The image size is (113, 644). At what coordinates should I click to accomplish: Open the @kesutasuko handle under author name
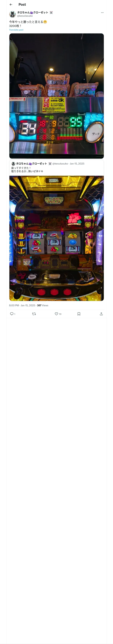click(x=25, y=16)
